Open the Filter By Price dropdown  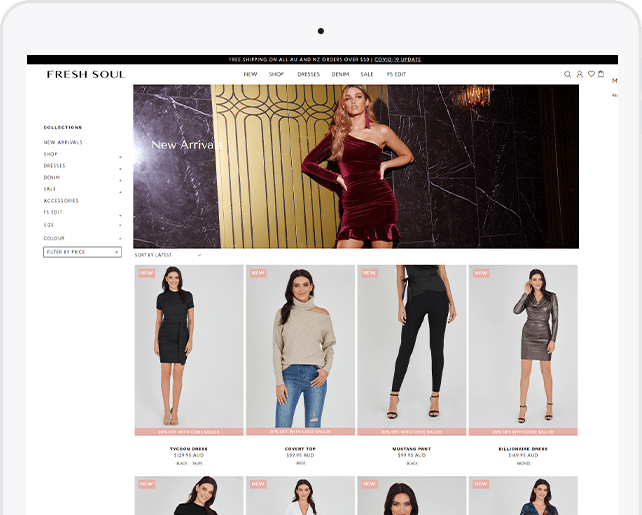[x=82, y=252]
